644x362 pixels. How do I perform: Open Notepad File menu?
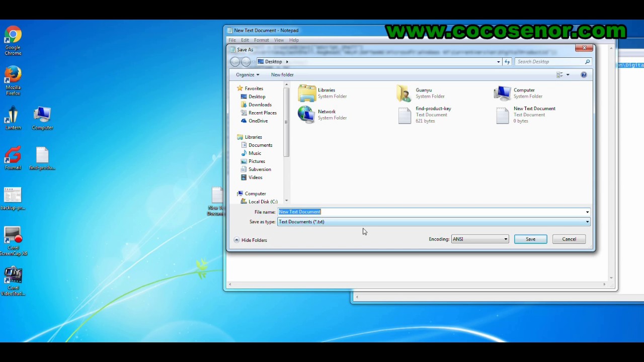(232, 40)
